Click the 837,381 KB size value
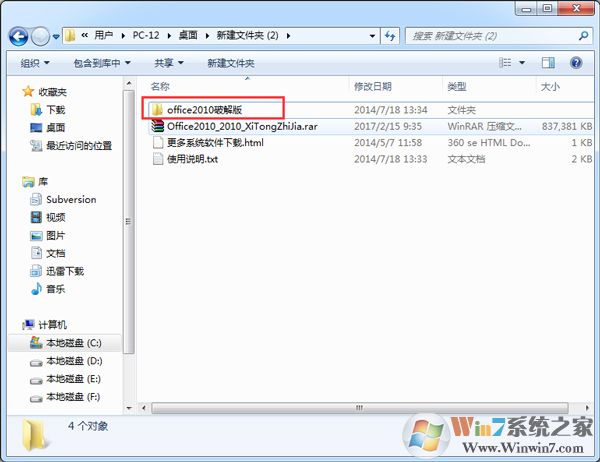Viewport: 600px width, 462px height. pos(567,126)
